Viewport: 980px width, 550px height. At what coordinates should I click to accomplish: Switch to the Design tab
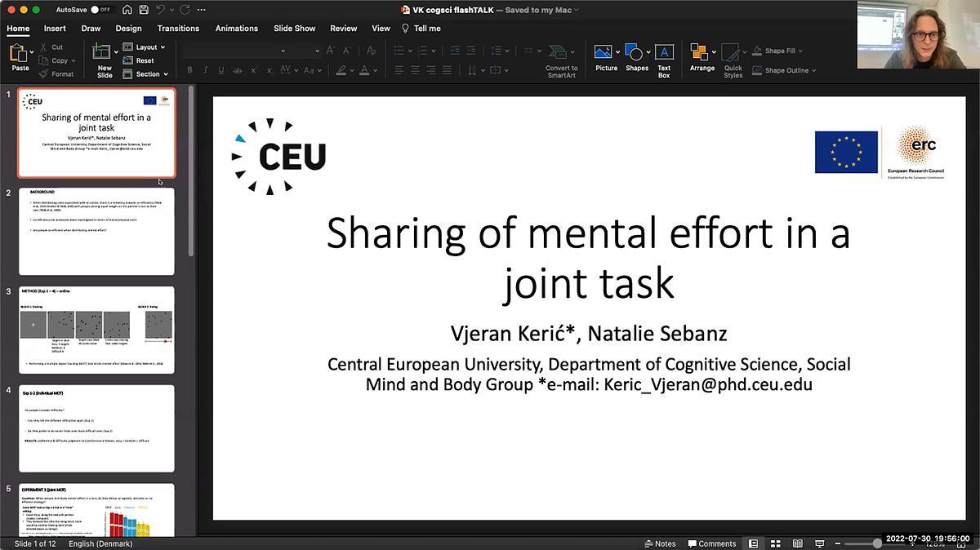128,28
